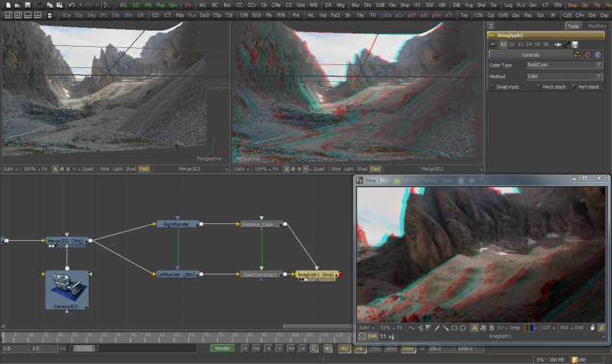Switch to the Tools tab
Image resolution: width=612 pixels, height=364 pixels.
573,26
